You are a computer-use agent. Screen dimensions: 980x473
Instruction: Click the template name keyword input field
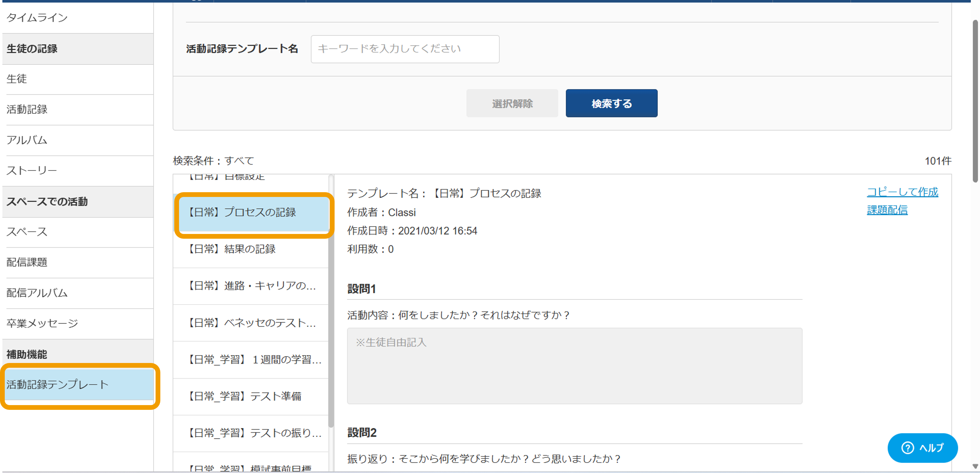click(405, 49)
